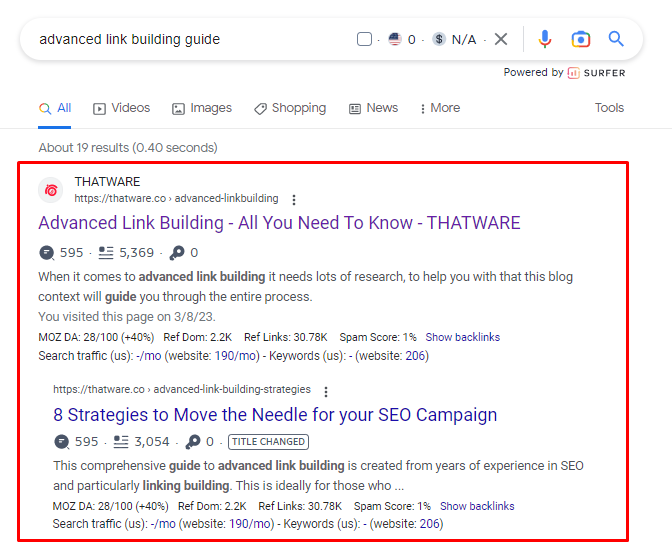Tick the keyword checkbox in search bar
The image size is (672, 546).
pos(364,39)
